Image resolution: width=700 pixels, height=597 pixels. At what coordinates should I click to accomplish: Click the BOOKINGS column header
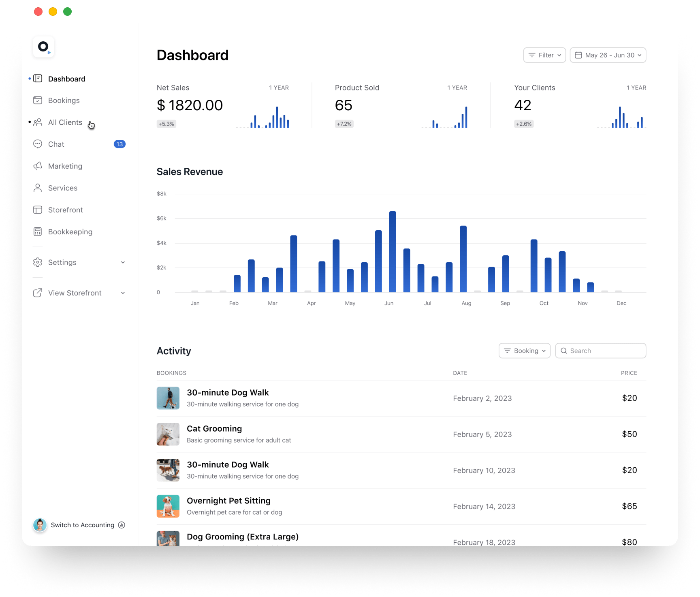click(171, 373)
